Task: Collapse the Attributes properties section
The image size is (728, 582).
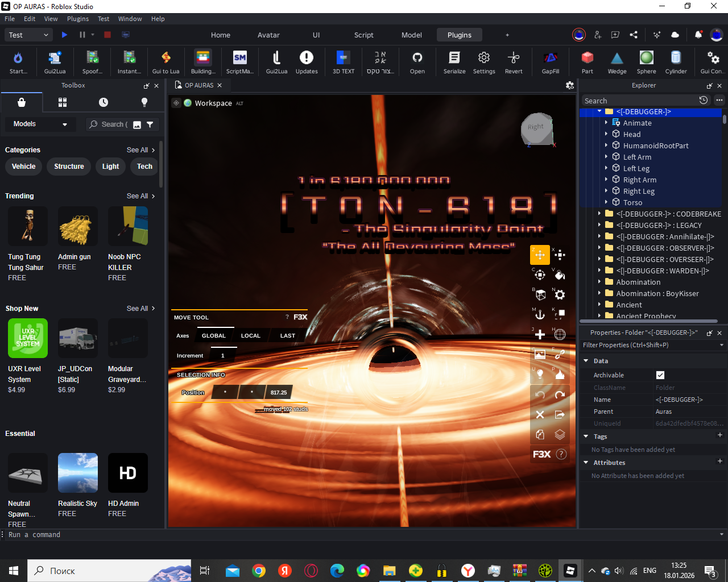Action: click(586, 463)
